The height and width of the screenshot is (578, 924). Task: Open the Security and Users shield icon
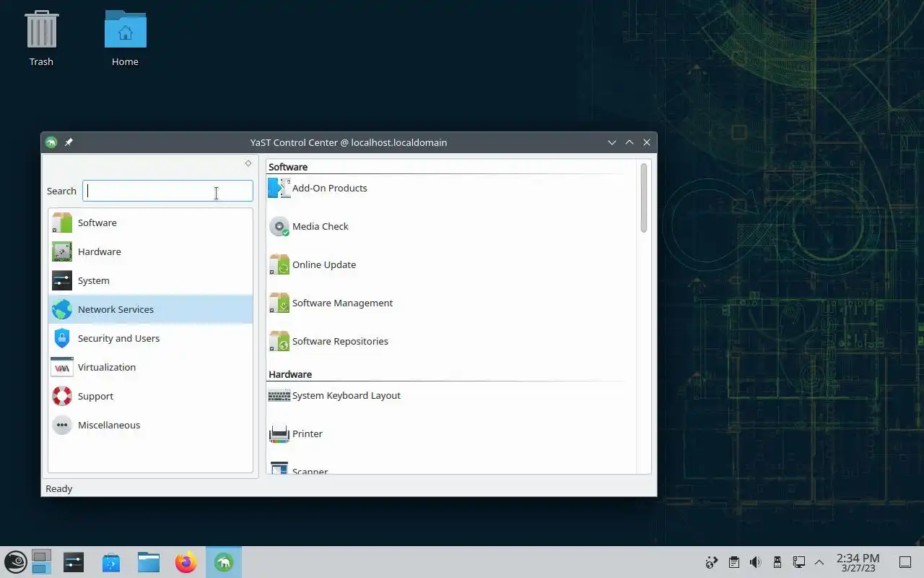click(x=62, y=338)
